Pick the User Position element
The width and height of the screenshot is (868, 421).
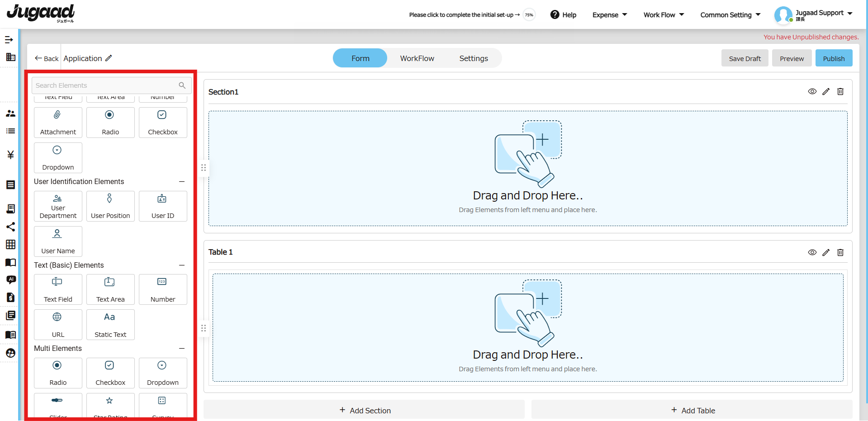coord(110,206)
